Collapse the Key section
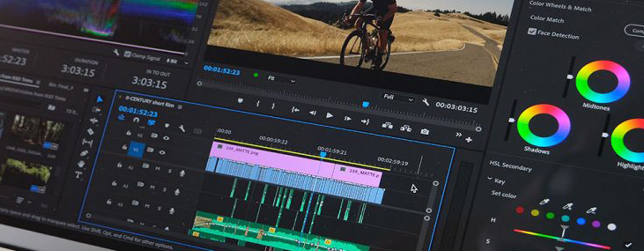The width and height of the screenshot is (644, 251). pyautogui.click(x=489, y=178)
